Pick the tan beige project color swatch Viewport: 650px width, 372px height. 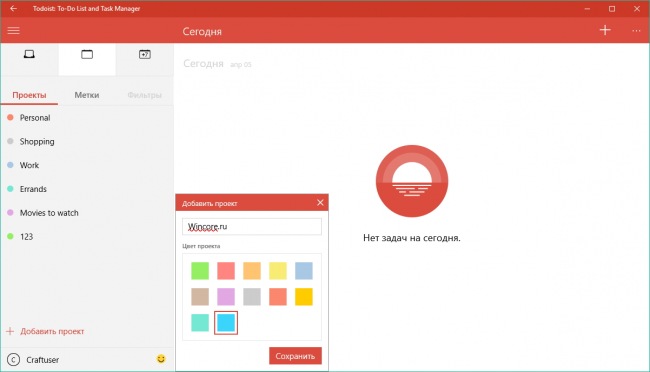tap(200, 297)
